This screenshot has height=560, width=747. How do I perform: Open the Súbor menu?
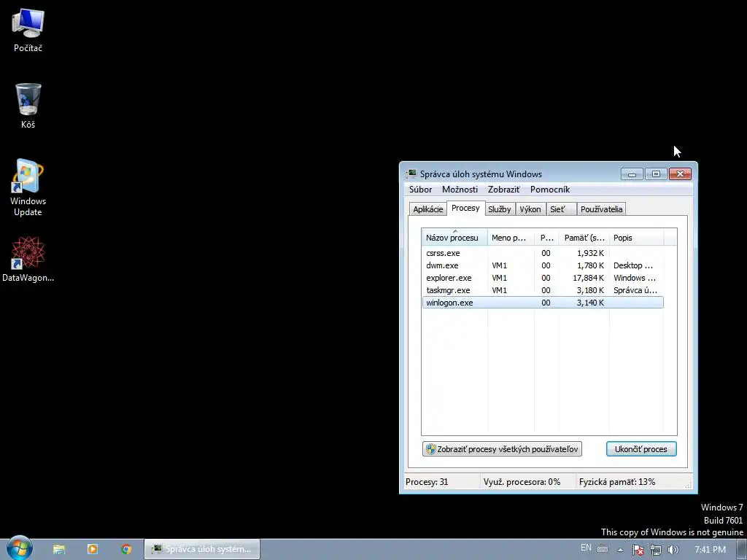(x=420, y=190)
